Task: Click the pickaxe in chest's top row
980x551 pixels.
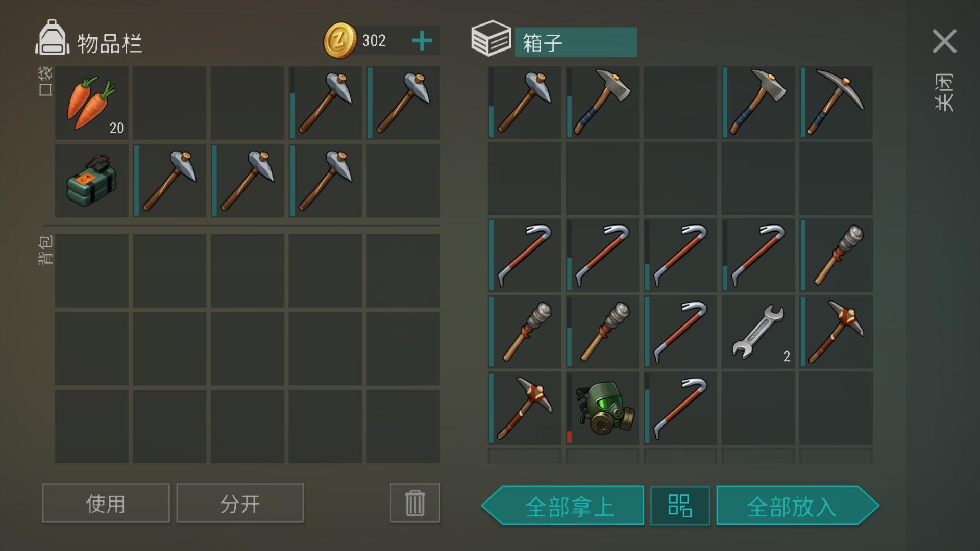Action: pyautogui.click(x=836, y=103)
